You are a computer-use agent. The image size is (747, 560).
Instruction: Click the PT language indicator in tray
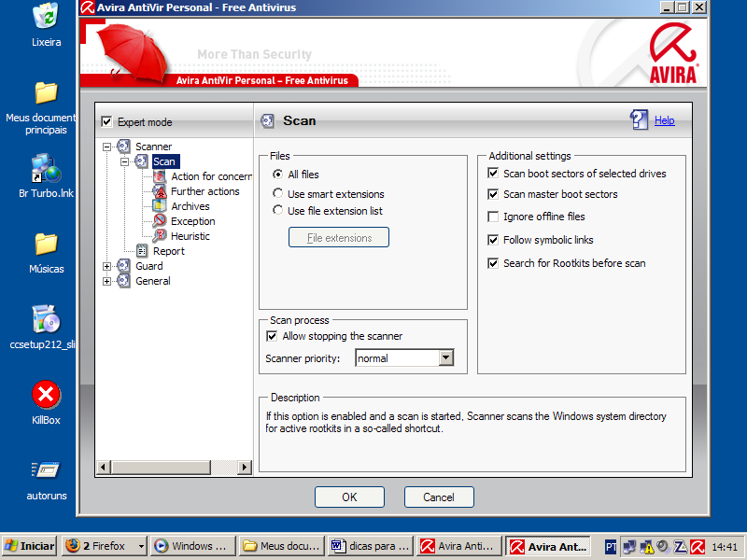pos(611,546)
